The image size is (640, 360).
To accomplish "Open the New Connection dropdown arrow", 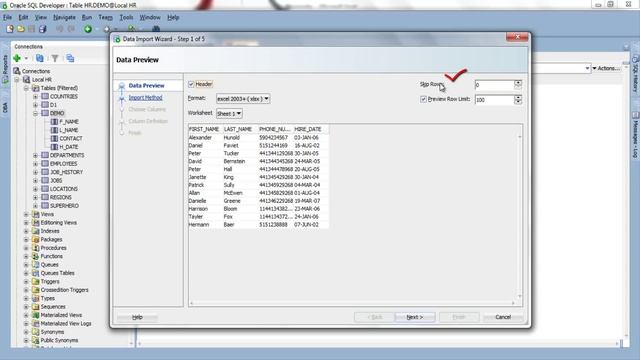I will 27,59.
